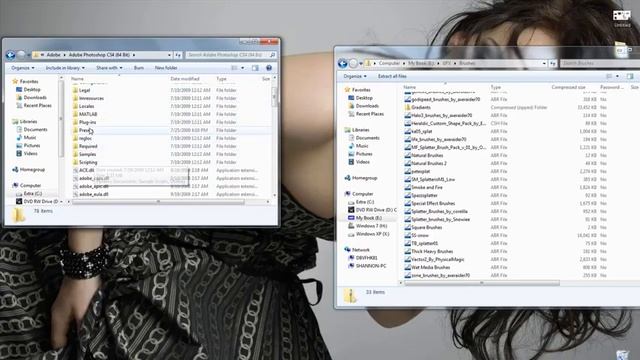
Task: Open view options arrow in Brushes window
Action: click(617, 76)
